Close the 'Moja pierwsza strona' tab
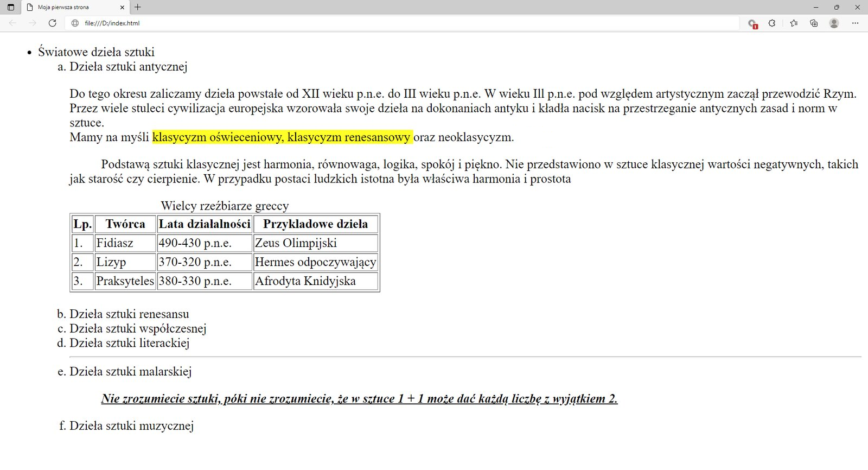Viewport: 868px width, 470px height. pyautogui.click(x=122, y=7)
